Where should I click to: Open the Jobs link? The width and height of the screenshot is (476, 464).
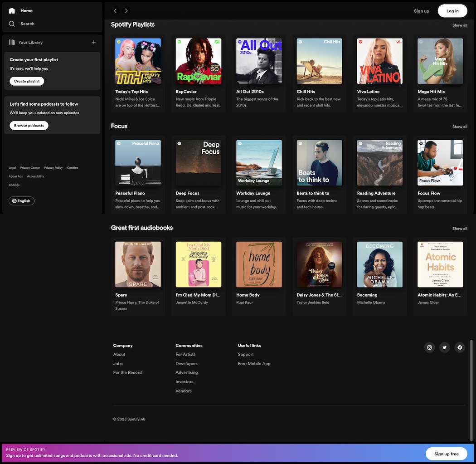click(x=118, y=363)
